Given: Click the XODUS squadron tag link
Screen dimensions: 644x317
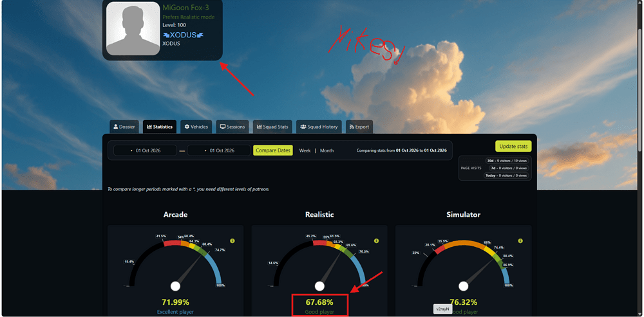Looking at the screenshot, I should pos(183,35).
